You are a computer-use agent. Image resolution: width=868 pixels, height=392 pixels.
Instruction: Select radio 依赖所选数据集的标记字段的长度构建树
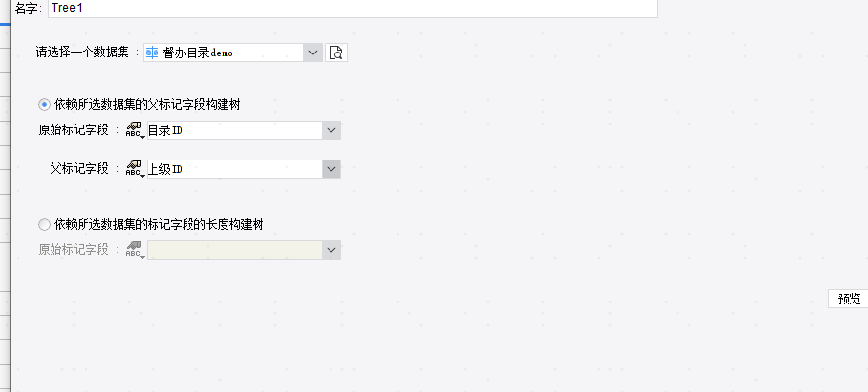coord(44,225)
